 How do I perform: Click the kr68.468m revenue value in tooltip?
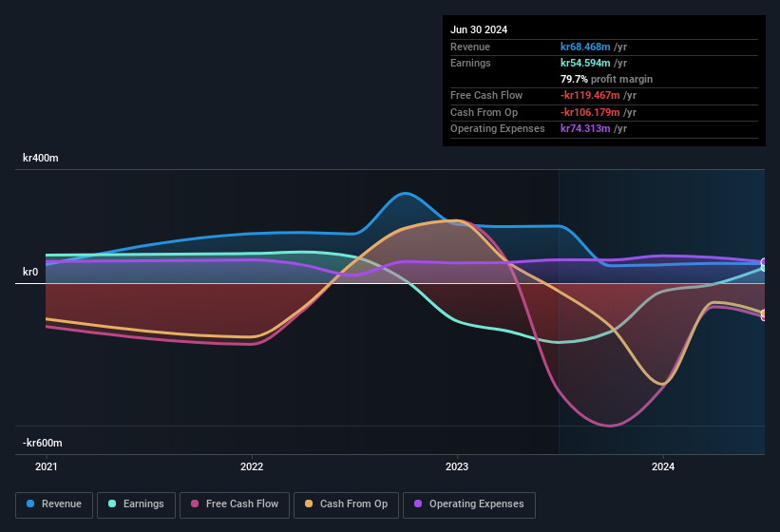click(x=585, y=47)
